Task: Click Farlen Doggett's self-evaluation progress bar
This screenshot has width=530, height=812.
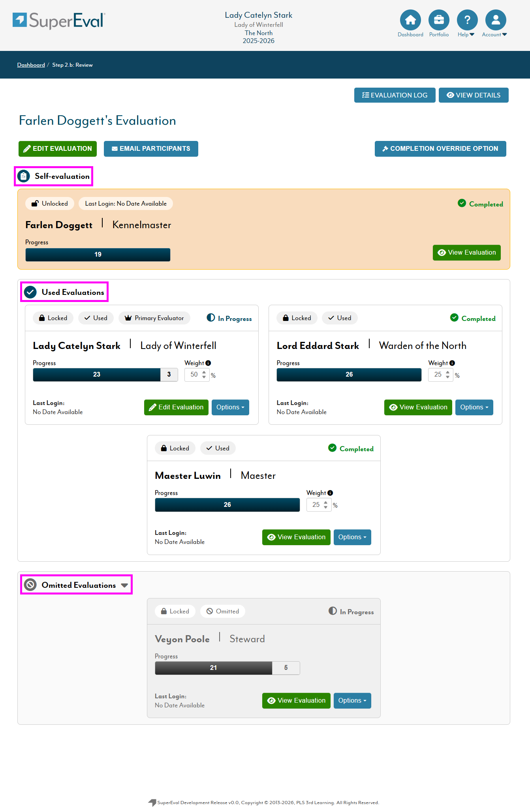Action: point(98,255)
